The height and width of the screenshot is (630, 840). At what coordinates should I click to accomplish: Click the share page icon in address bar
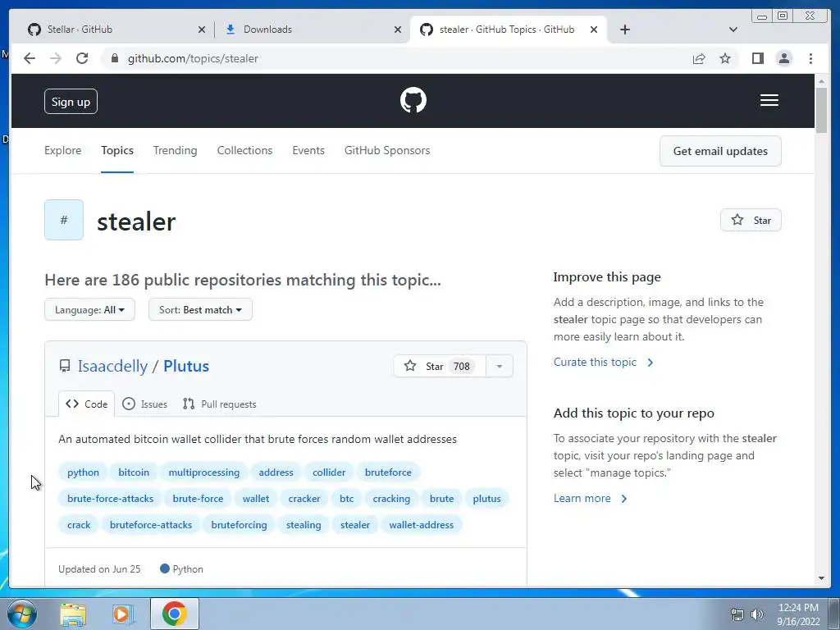pos(699,58)
